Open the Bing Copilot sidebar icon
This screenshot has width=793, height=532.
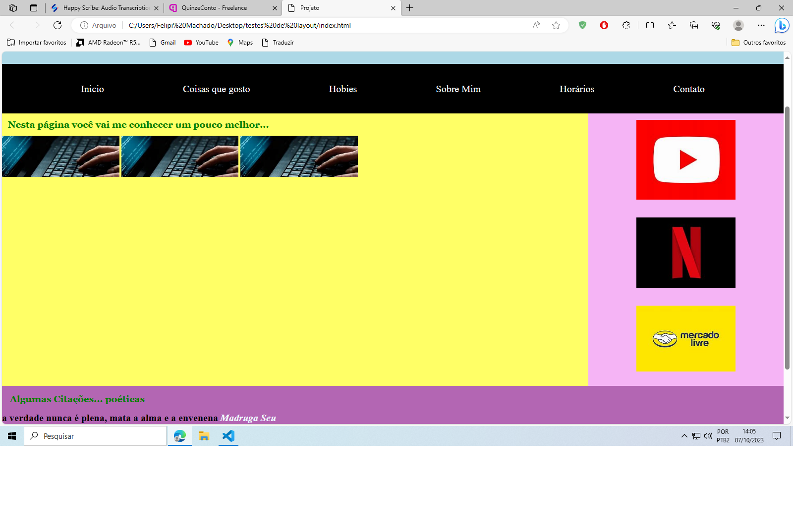[782, 25]
